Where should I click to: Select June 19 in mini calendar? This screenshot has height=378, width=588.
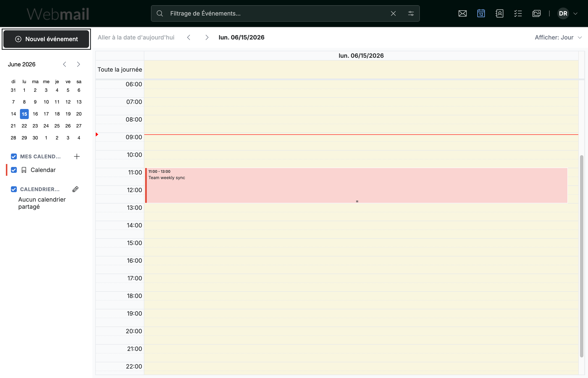pos(68,114)
